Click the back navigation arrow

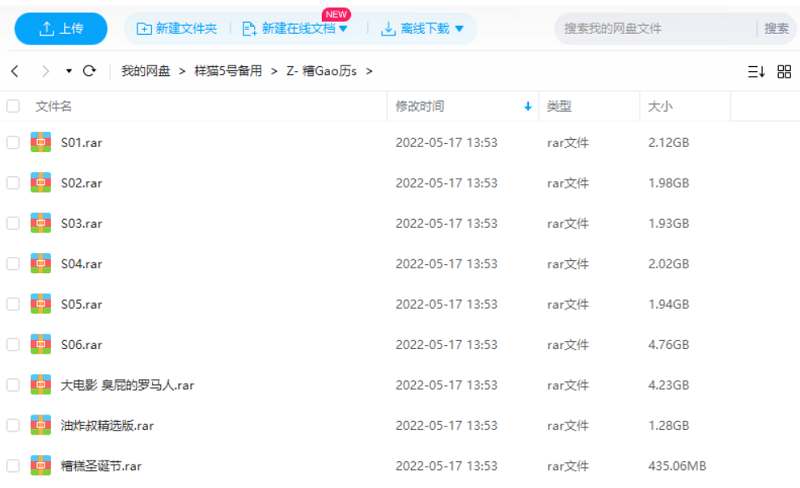point(15,71)
